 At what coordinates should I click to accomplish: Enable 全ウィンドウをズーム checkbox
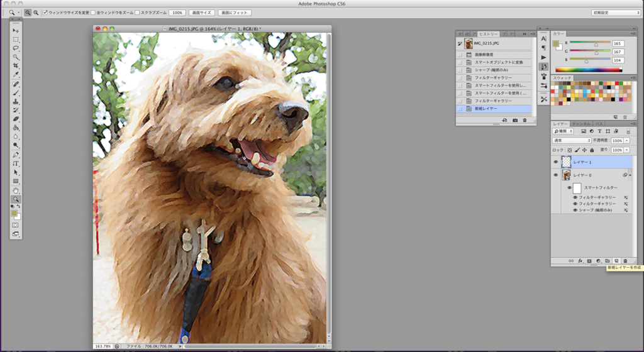(93, 13)
